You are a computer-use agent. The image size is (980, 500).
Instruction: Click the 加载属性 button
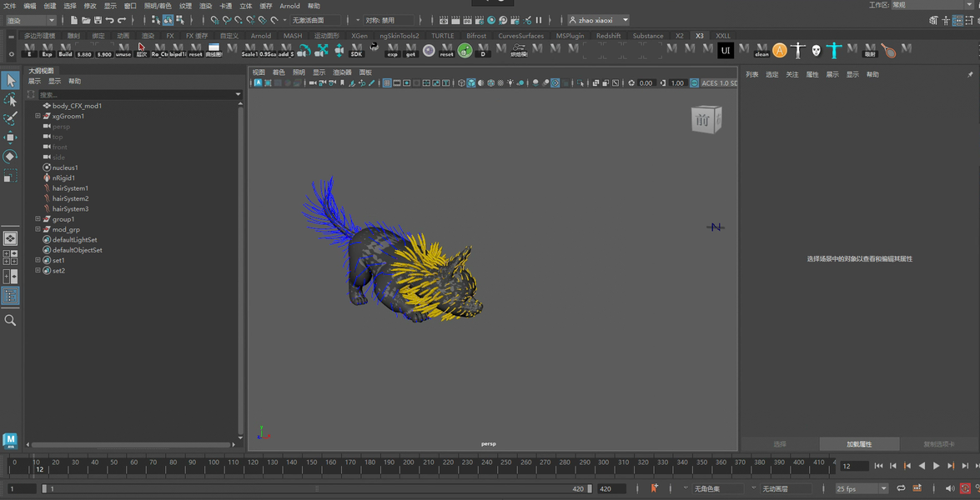coord(859,444)
